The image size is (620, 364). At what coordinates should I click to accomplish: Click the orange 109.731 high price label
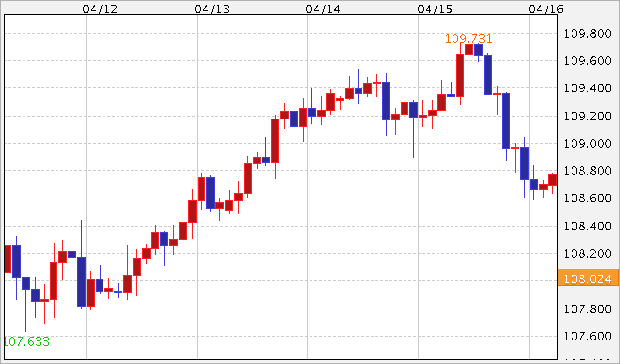(x=469, y=39)
